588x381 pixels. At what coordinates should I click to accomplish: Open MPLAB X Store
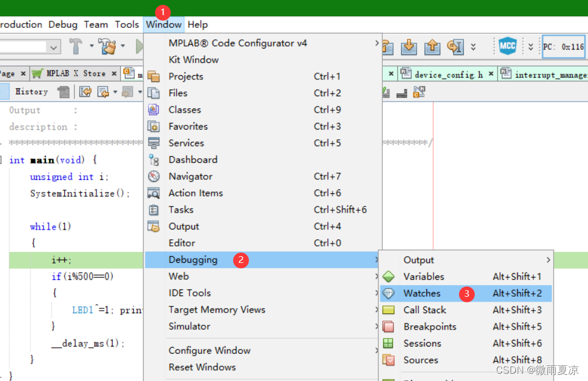74,73
